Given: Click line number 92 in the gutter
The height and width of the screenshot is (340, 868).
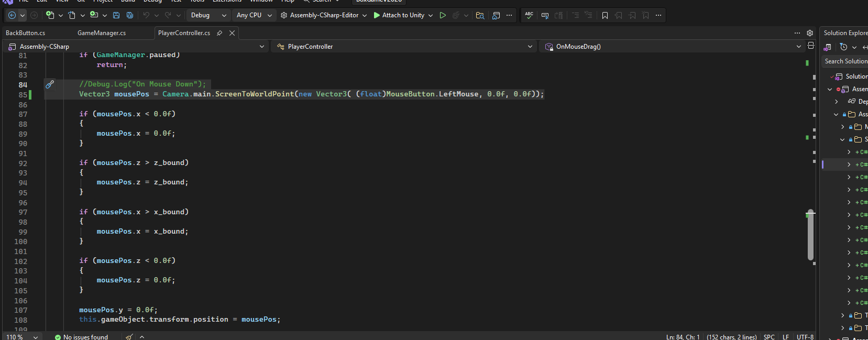Looking at the screenshot, I should pos(23,163).
